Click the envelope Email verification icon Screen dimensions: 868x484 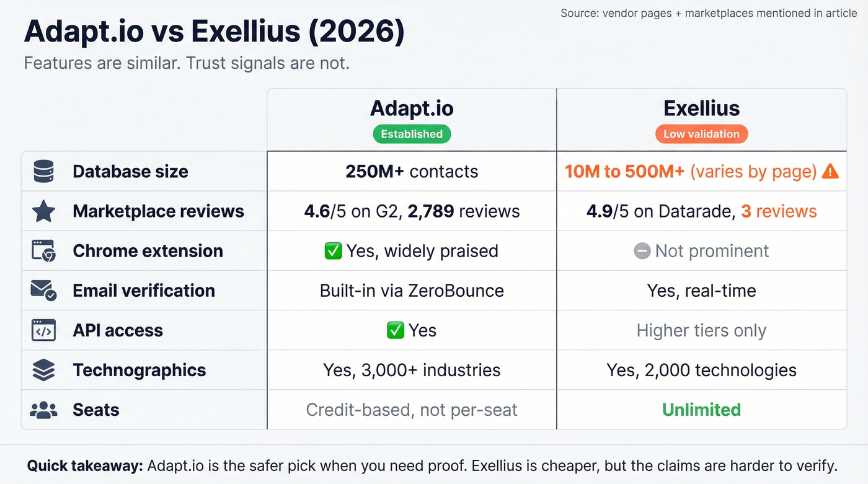43,291
